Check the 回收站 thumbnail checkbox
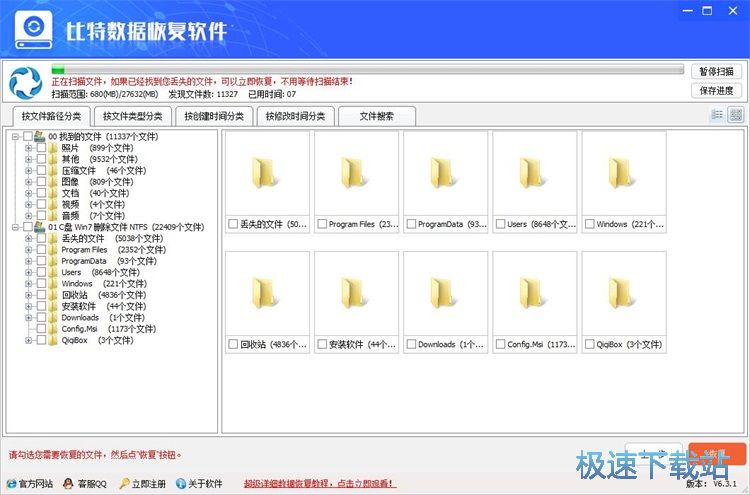Image resolution: width=750 pixels, height=495 pixels. pyautogui.click(x=233, y=344)
